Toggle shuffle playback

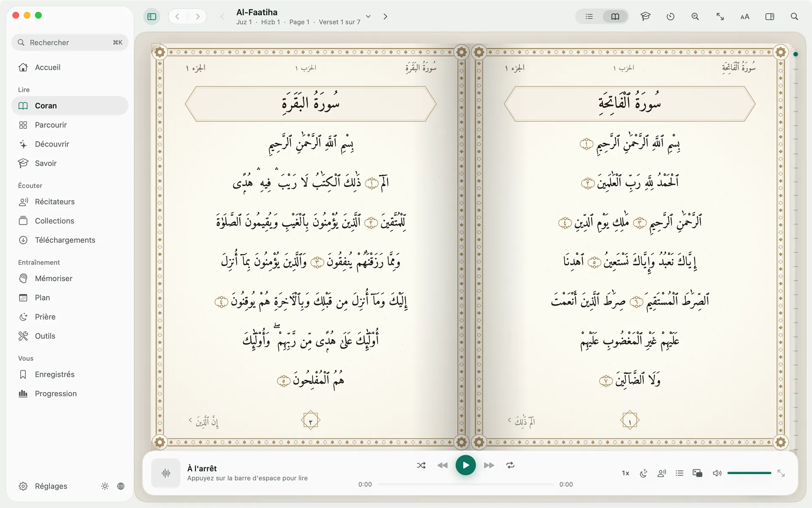(421, 465)
